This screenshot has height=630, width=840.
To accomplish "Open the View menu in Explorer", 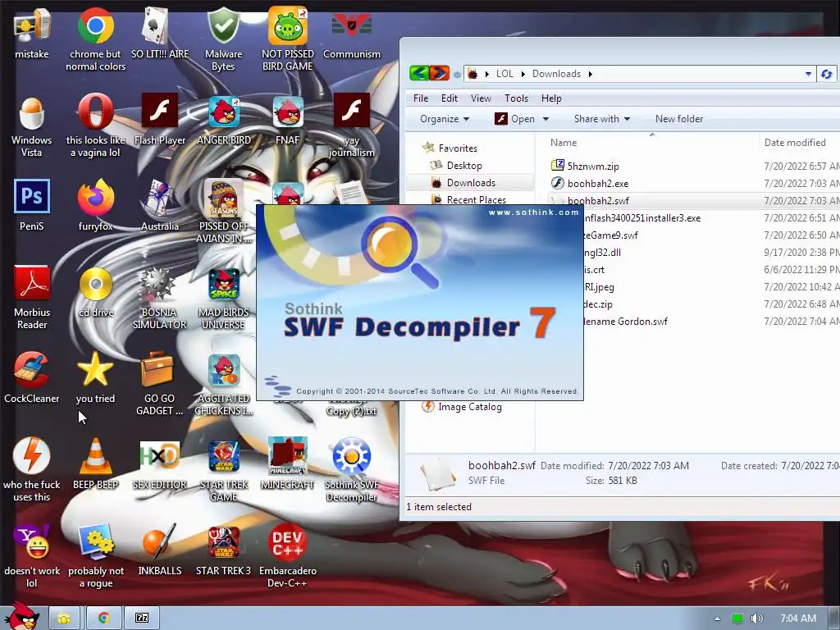I will pyautogui.click(x=481, y=98).
